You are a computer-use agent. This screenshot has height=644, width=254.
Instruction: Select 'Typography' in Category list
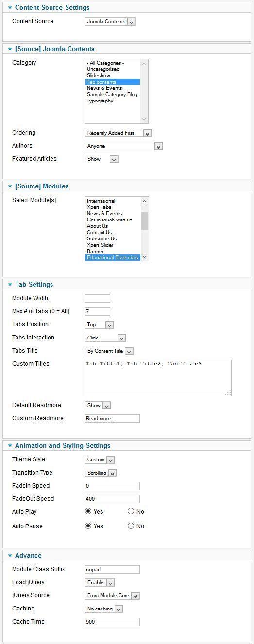coord(113,101)
